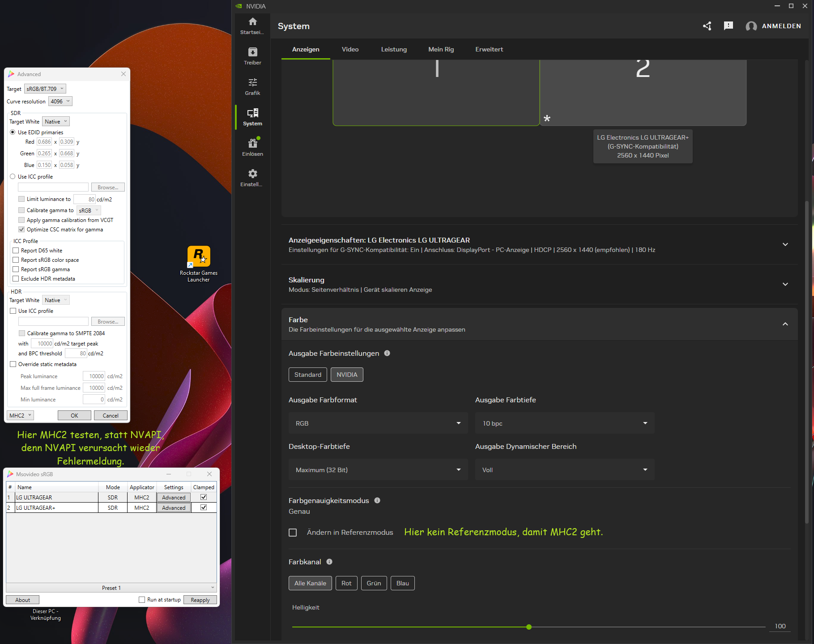This screenshot has height=644, width=814.
Task: Check Report D65 white option
Action: pyautogui.click(x=16, y=250)
